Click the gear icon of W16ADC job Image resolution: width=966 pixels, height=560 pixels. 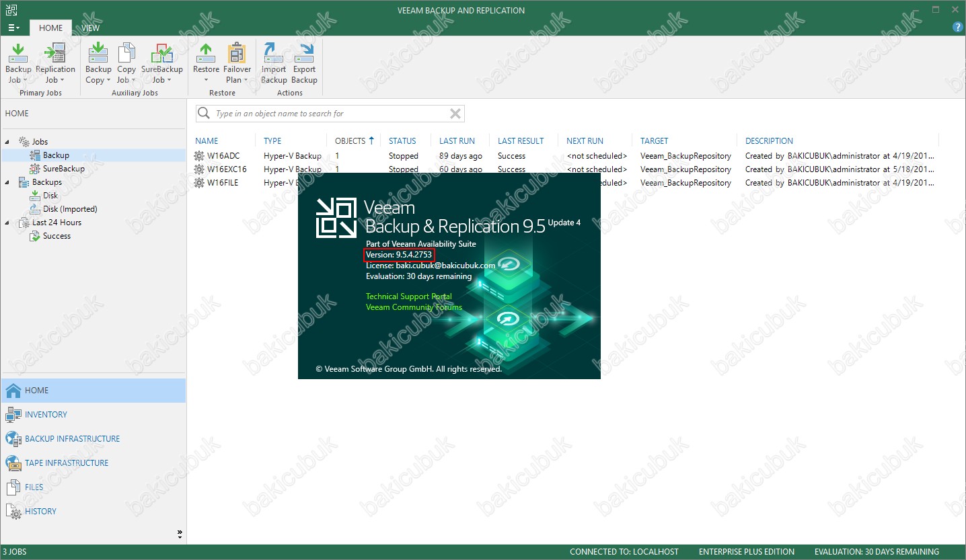(x=199, y=156)
